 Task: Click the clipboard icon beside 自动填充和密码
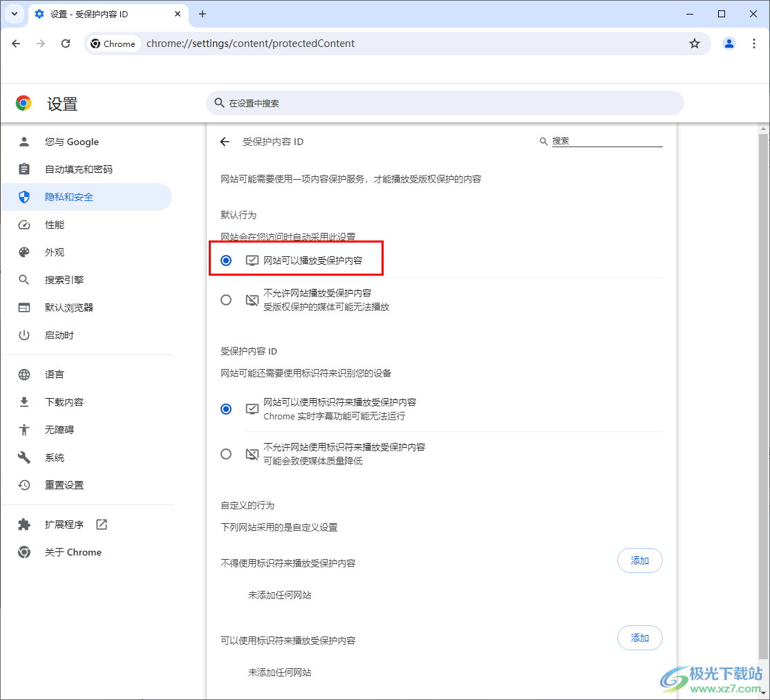pos(24,169)
